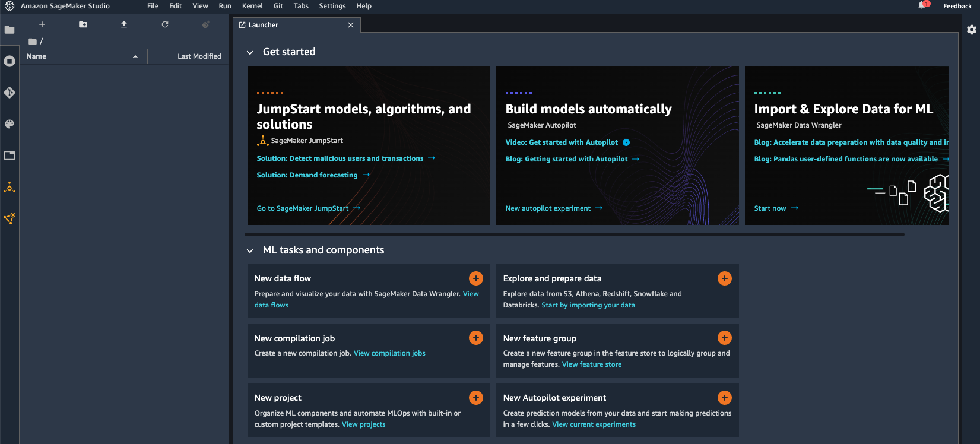Open the View menu
Viewport: 980px width, 444px height.
click(x=200, y=6)
